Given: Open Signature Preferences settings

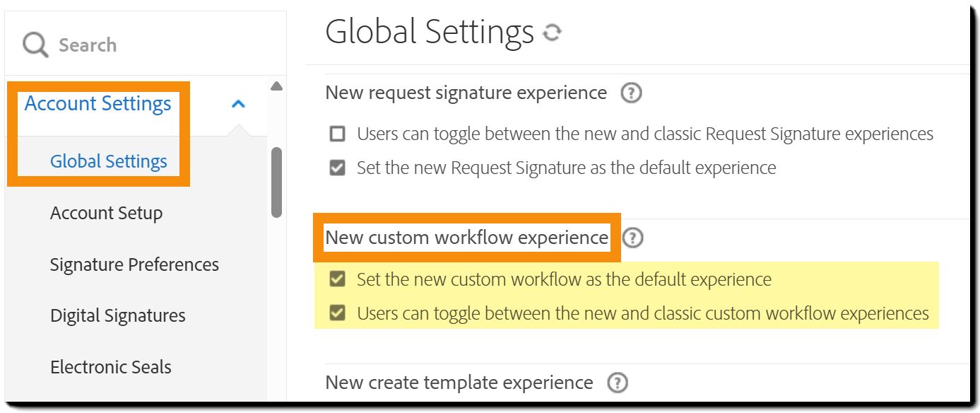Looking at the screenshot, I should [x=134, y=264].
